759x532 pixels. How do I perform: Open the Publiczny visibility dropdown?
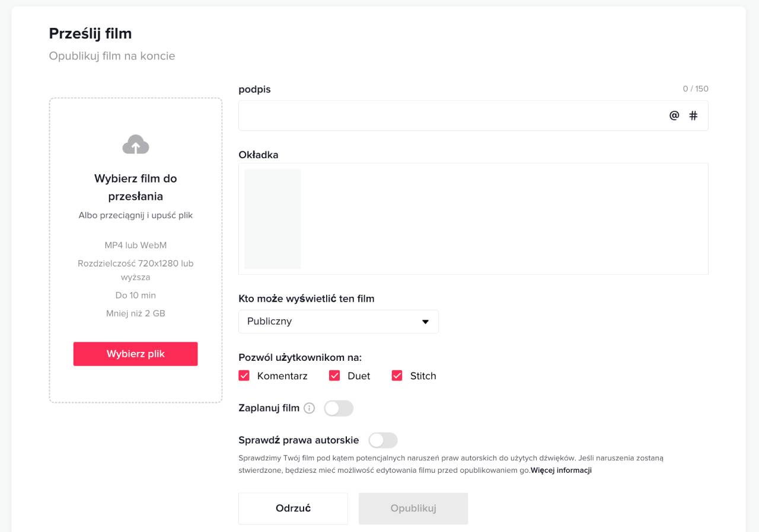pos(338,322)
